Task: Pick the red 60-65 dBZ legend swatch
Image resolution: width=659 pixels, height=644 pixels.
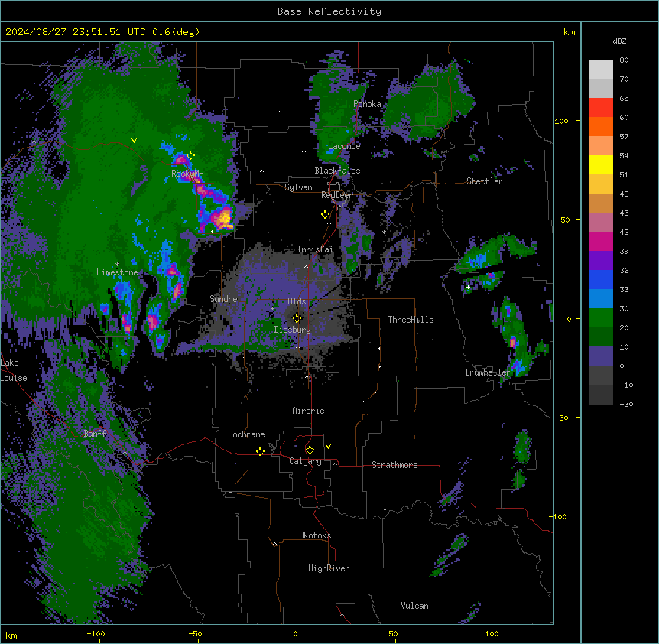Action: tap(601, 108)
